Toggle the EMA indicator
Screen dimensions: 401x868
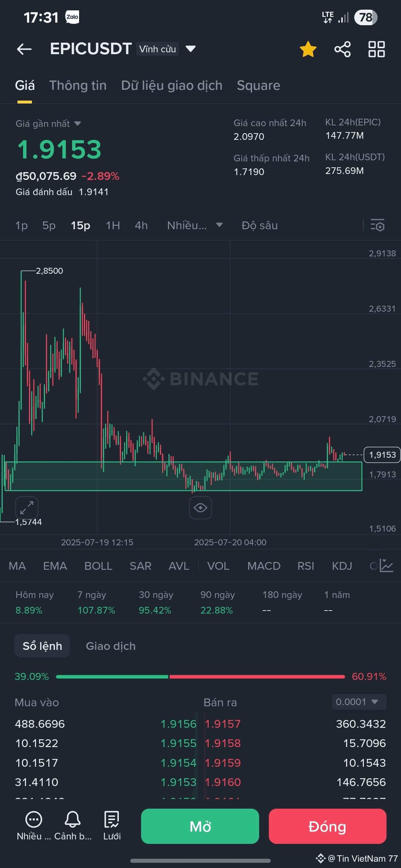click(55, 566)
